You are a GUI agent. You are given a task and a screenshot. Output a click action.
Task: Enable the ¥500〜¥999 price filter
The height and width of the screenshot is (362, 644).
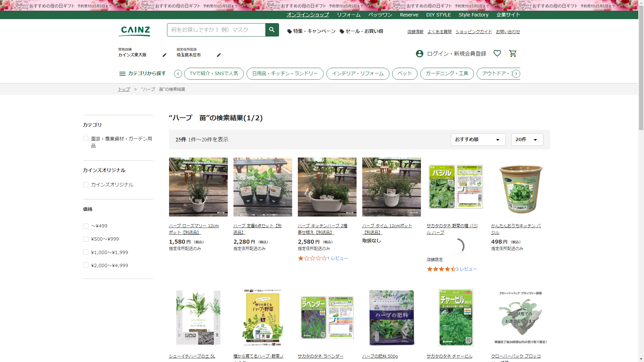coord(86,239)
